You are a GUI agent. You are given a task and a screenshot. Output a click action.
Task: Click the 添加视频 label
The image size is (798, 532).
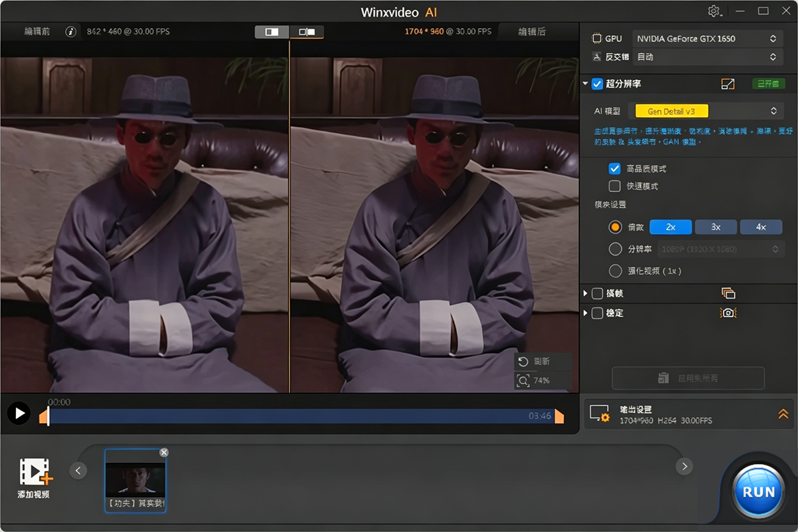pos(33,495)
